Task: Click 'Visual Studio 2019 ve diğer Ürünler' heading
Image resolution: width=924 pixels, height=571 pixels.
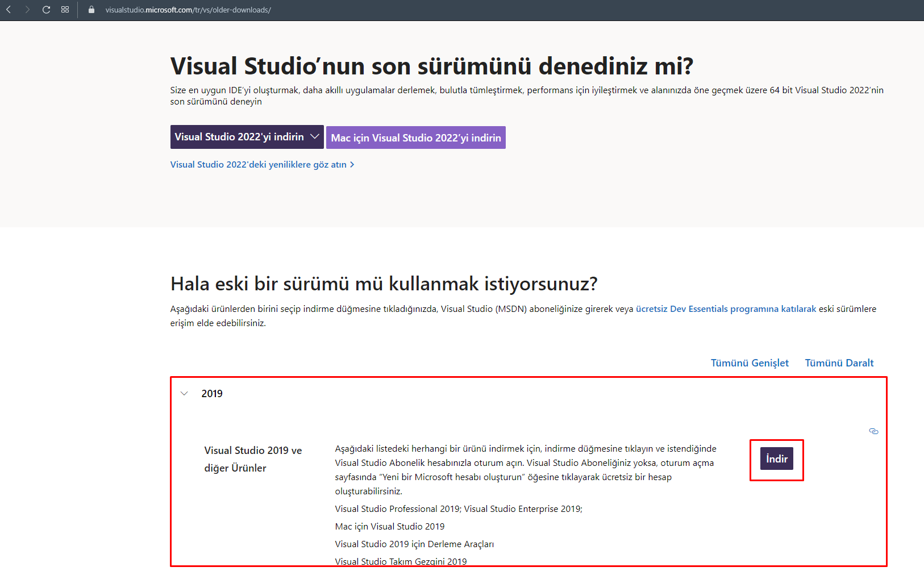Action: [253, 459]
